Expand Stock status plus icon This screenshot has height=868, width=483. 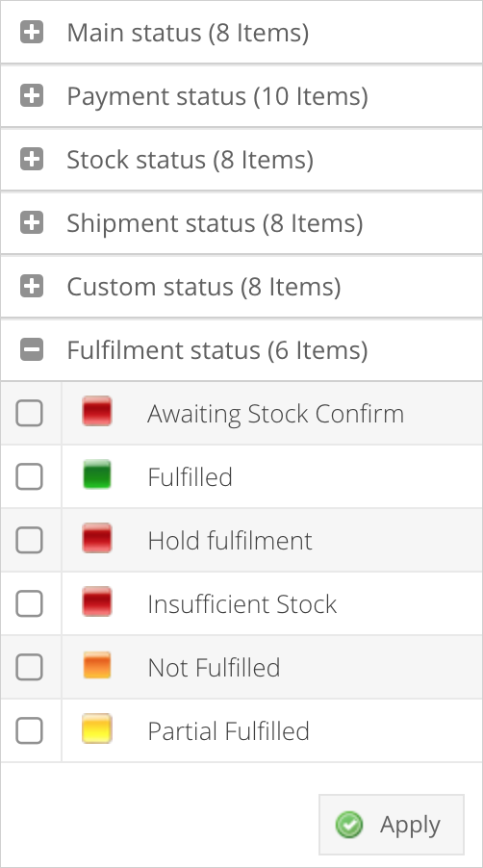[x=32, y=160]
